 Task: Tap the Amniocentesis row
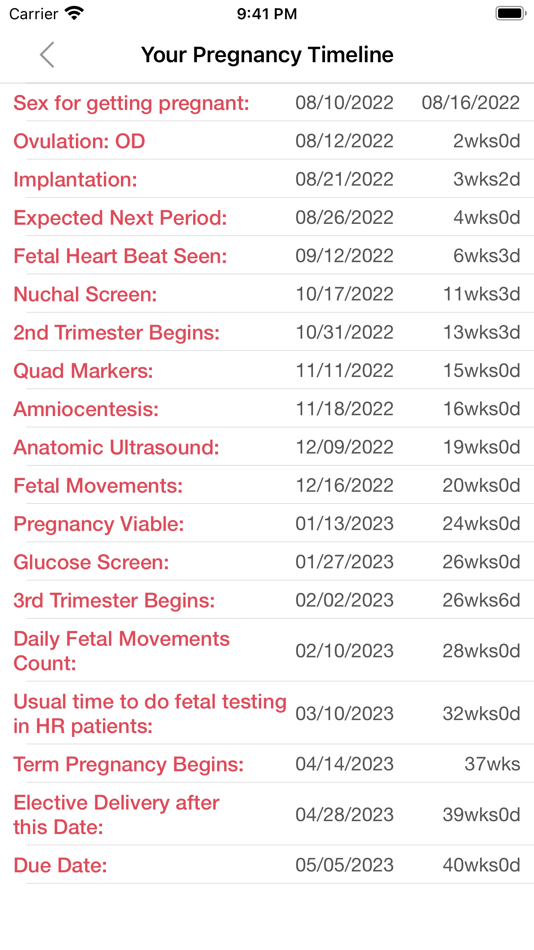[267, 409]
